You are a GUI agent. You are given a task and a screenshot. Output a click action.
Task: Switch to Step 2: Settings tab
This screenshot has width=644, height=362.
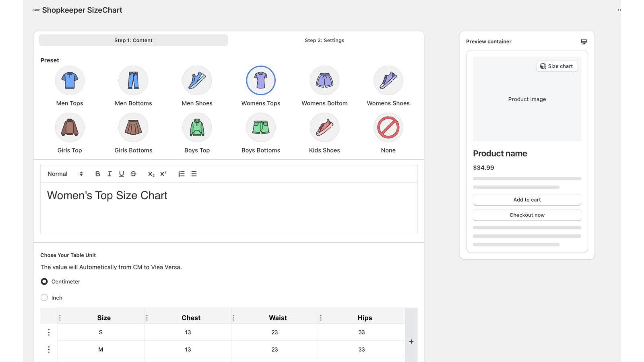point(324,40)
